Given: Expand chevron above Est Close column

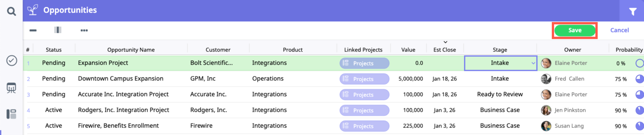Looking at the screenshot, I should tap(445, 42).
